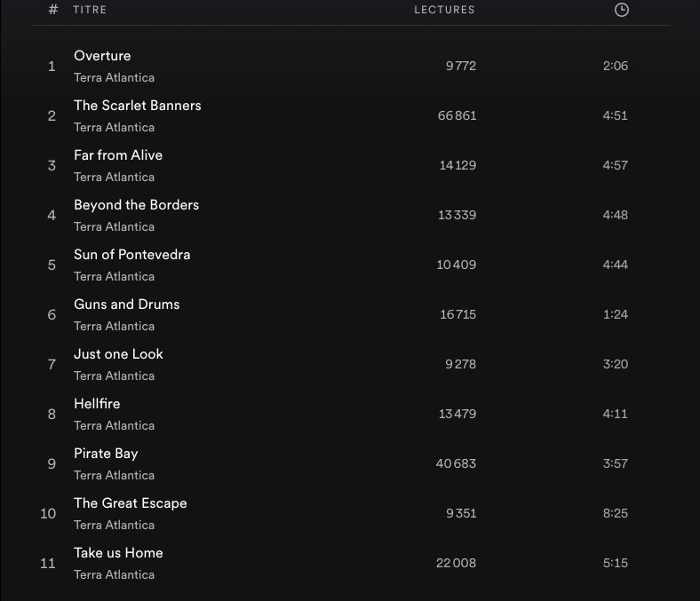Open Terra Atlantica link under Pirate Bay
This screenshot has height=601, width=700.
[114, 476]
